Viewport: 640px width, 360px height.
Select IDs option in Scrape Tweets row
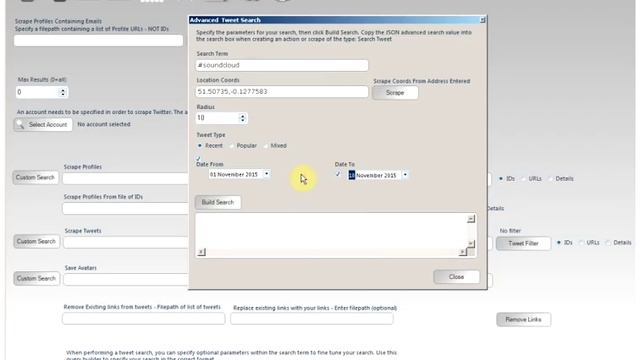pos(559,242)
